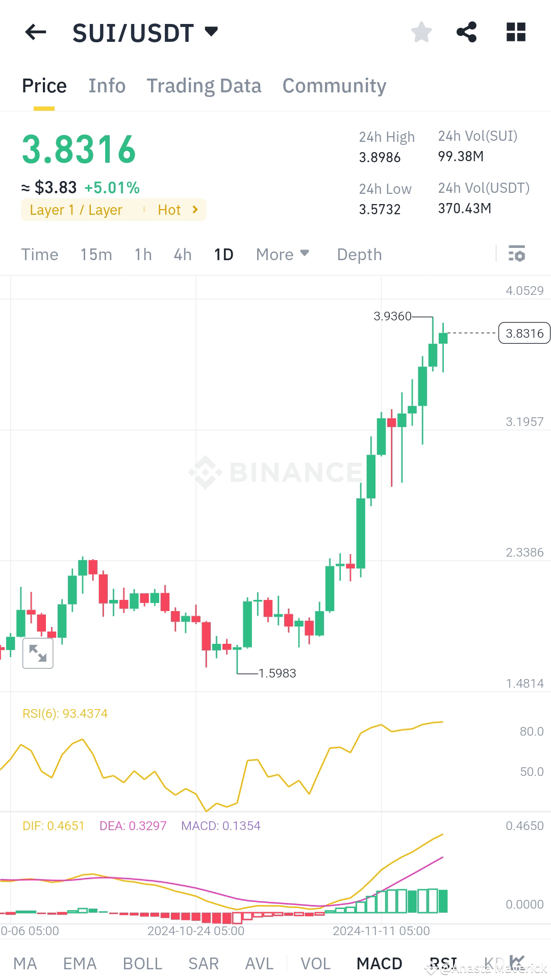Toggle the favorite star for SUI/USDT

click(x=421, y=32)
